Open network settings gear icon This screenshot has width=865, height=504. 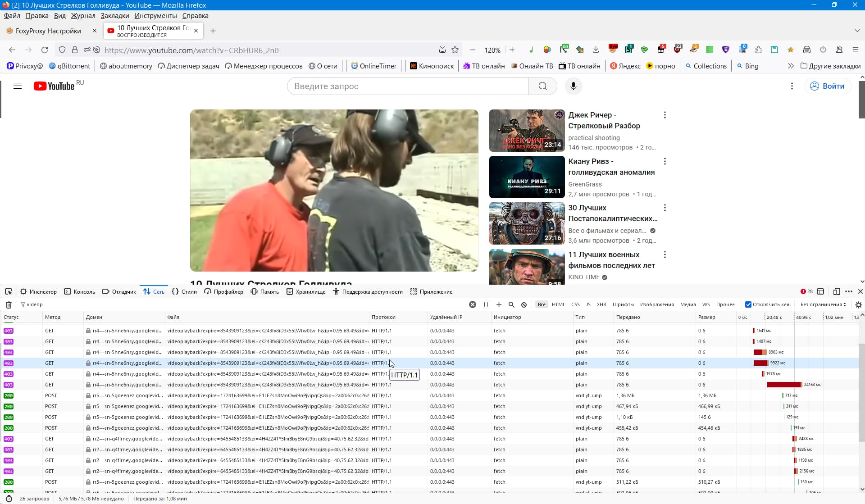(859, 304)
